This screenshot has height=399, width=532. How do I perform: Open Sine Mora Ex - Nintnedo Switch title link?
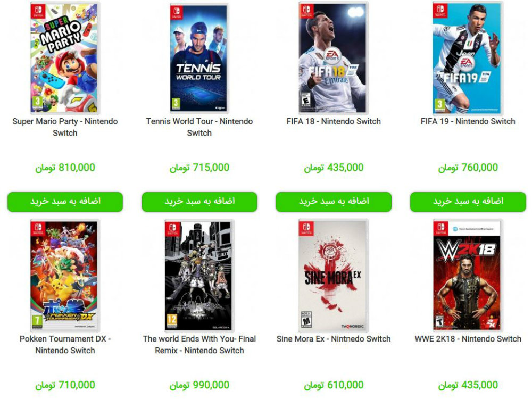tap(334, 339)
